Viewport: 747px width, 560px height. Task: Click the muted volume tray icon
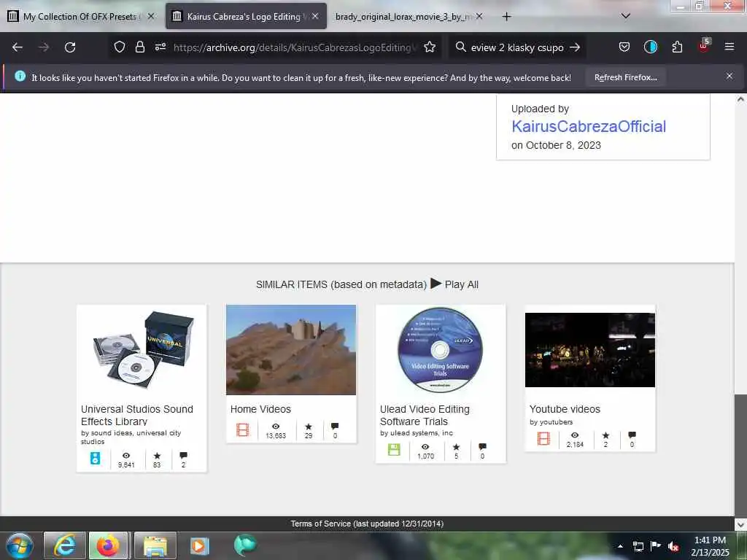tap(673, 546)
